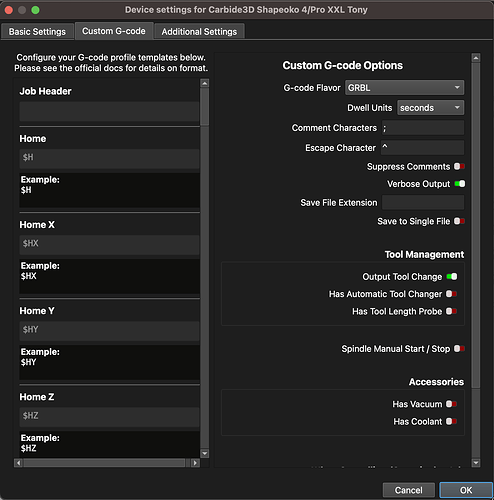Click the templates horizontal scroll left arrow
Viewport: 494px width, 500px height.
tap(18, 463)
